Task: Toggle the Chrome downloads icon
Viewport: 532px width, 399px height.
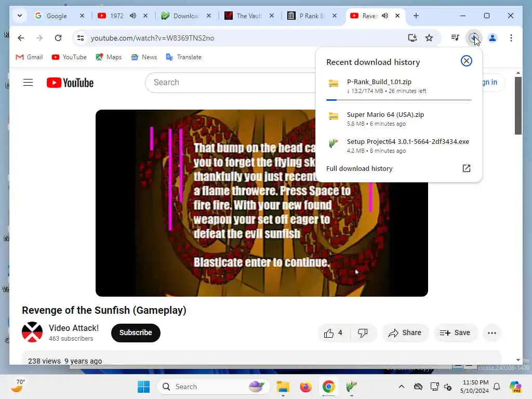Action: 473,37
